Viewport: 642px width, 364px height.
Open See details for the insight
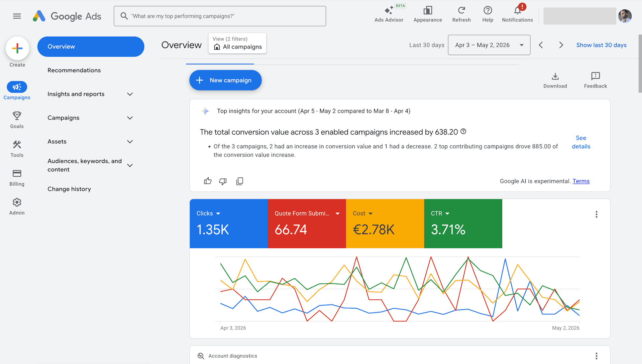tap(581, 142)
